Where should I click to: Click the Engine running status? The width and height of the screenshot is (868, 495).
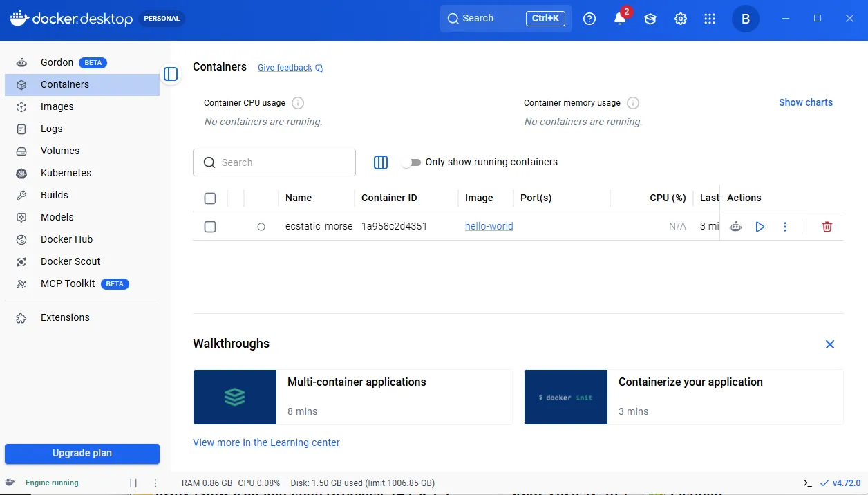(52, 483)
